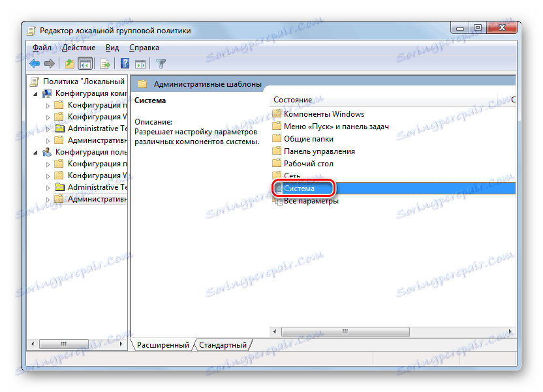
Task: Click tree pane horizontal scrollbar thumb
Action: pos(64,344)
